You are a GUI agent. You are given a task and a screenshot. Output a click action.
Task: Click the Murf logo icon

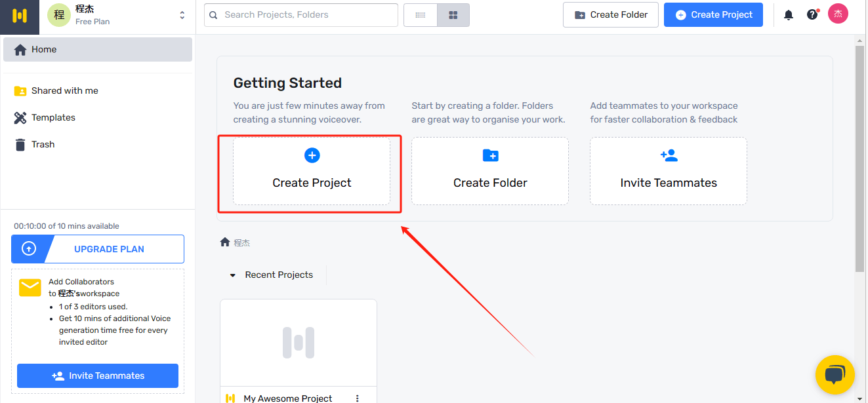20,16
